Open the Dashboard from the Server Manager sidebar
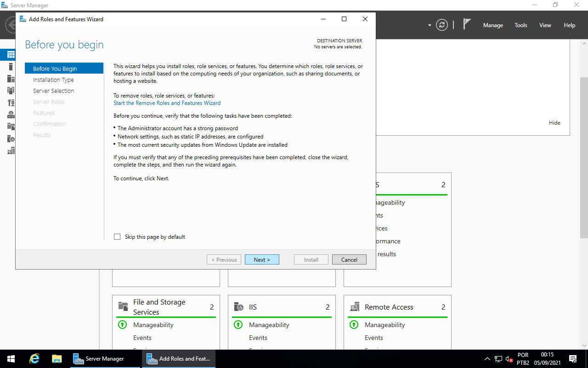The height and width of the screenshot is (368, 588). click(7, 54)
